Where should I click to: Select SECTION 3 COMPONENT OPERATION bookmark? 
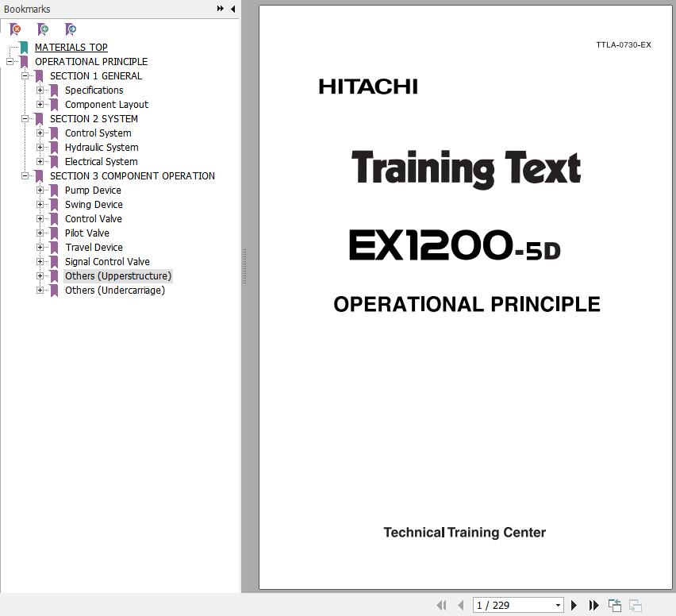click(133, 176)
